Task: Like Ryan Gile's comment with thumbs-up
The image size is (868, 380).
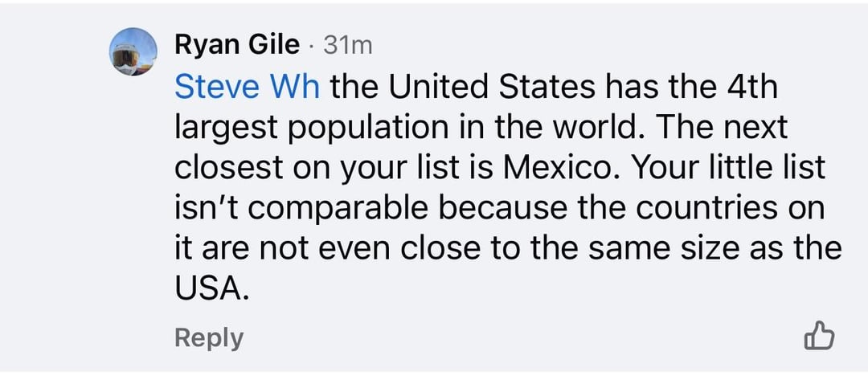Action: (x=819, y=336)
